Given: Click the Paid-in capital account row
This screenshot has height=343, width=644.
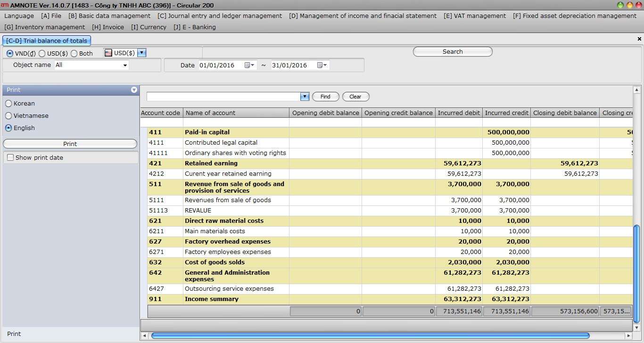Looking at the screenshot, I should pyautogui.click(x=207, y=132).
